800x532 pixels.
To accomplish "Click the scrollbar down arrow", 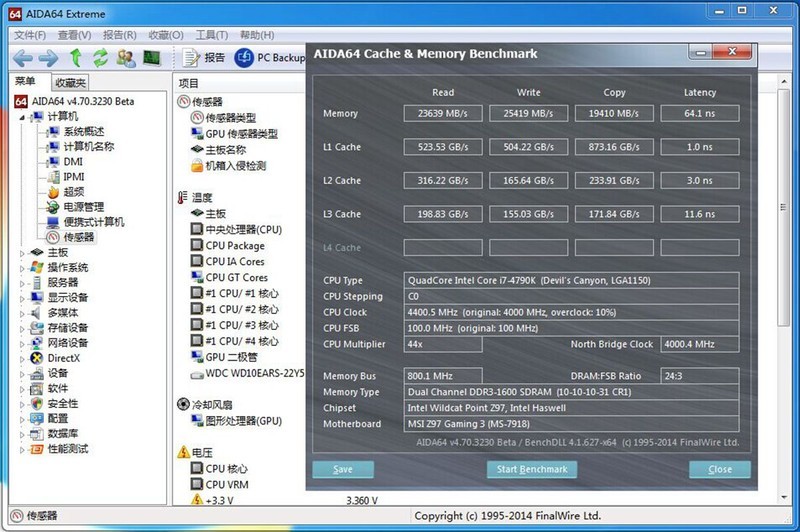I will coord(784,498).
